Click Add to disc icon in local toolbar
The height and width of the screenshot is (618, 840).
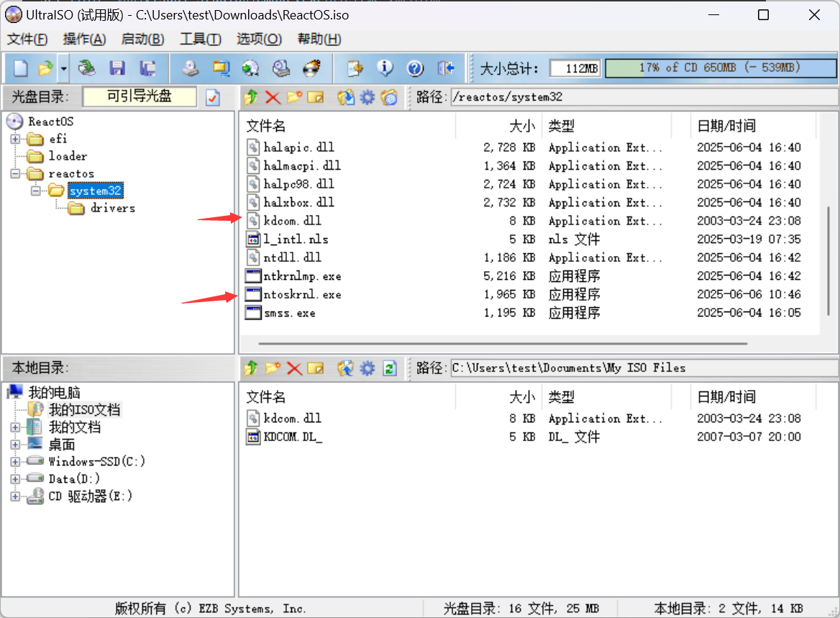click(x=345, y=368)
